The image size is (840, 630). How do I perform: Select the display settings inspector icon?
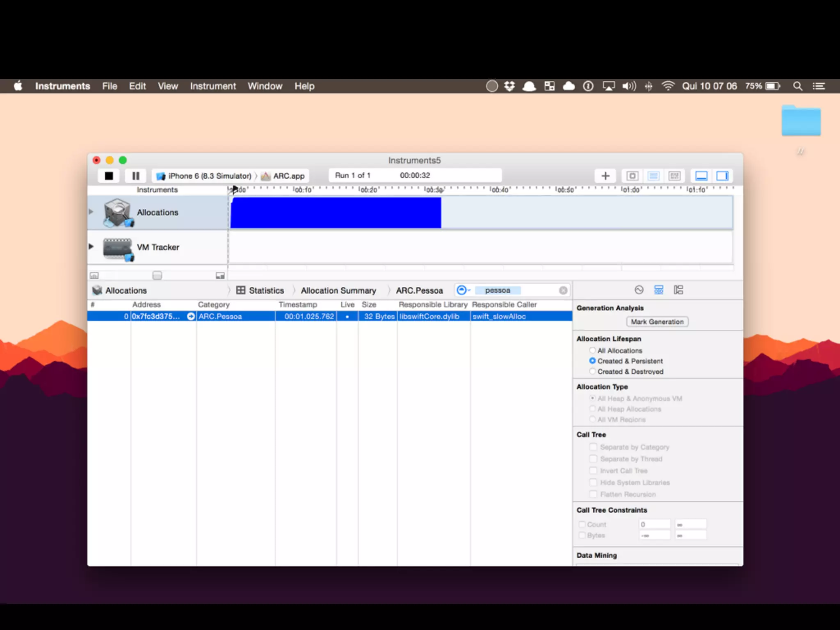tap(659, 290)
